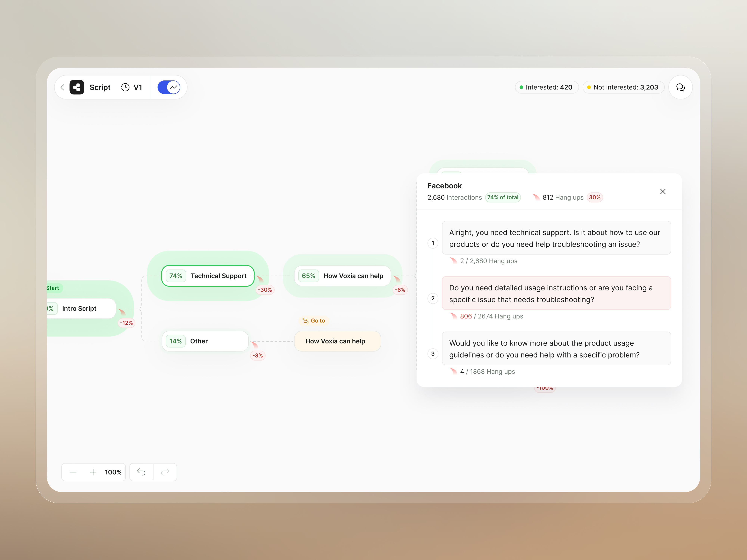Image resolution: width=747 pixels, height=560 pixels.
Task: Click the 806 / 2674 Hang ups stat
Action: pos(491,316)
